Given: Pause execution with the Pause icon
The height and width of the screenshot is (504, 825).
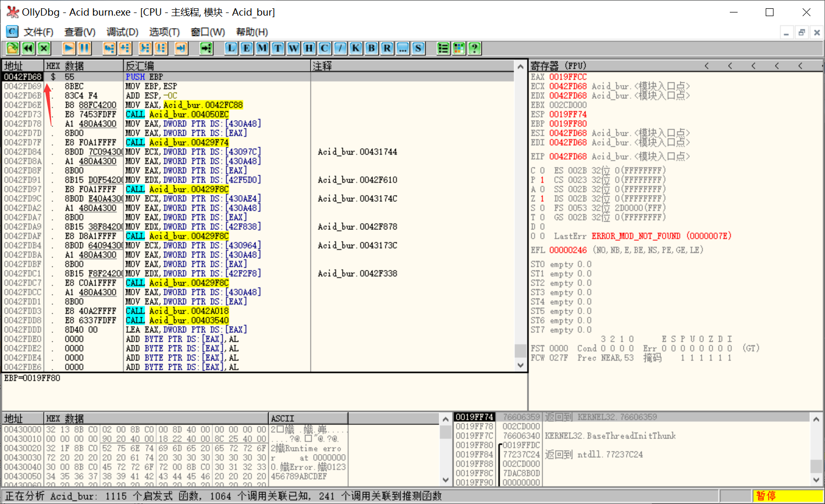Looking at the screenshot, I should click(x=84, y=48).
